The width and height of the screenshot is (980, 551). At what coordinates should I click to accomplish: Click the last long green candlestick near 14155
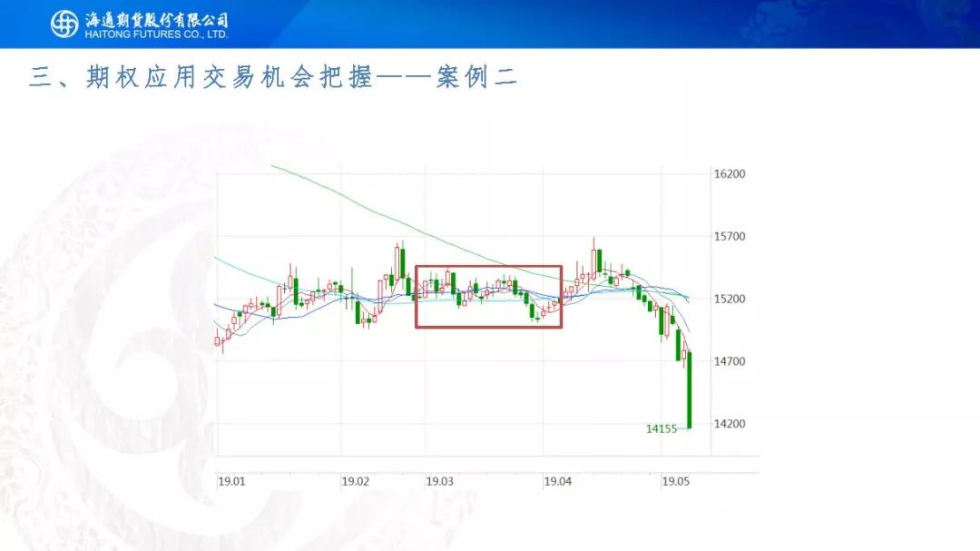(690, 391)
